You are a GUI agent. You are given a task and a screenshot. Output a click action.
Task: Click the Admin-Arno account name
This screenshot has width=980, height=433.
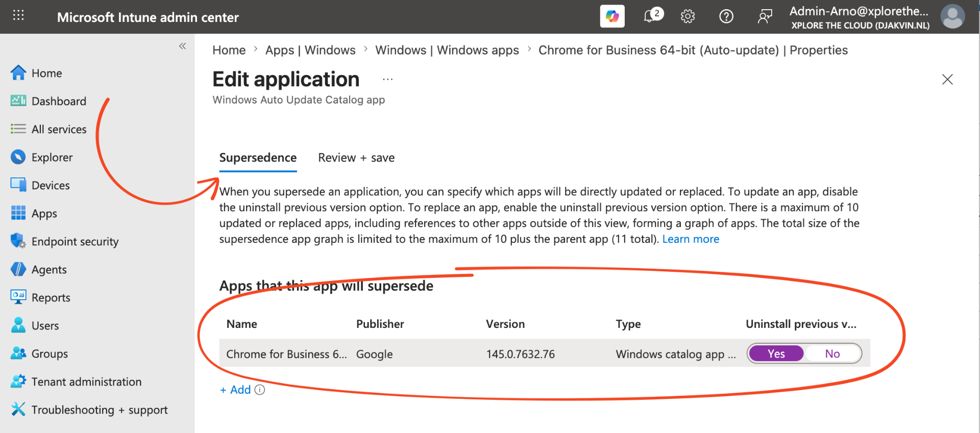pyautogui.click(x=859, y=11)
